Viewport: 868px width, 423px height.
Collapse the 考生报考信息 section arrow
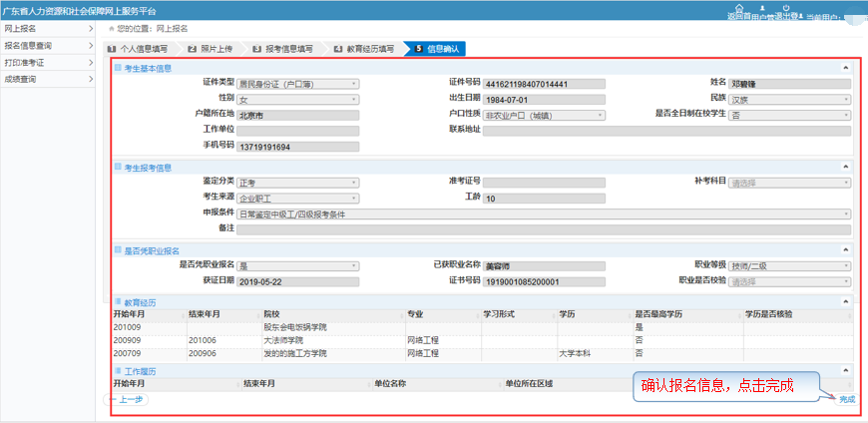[x=845, y=168]
